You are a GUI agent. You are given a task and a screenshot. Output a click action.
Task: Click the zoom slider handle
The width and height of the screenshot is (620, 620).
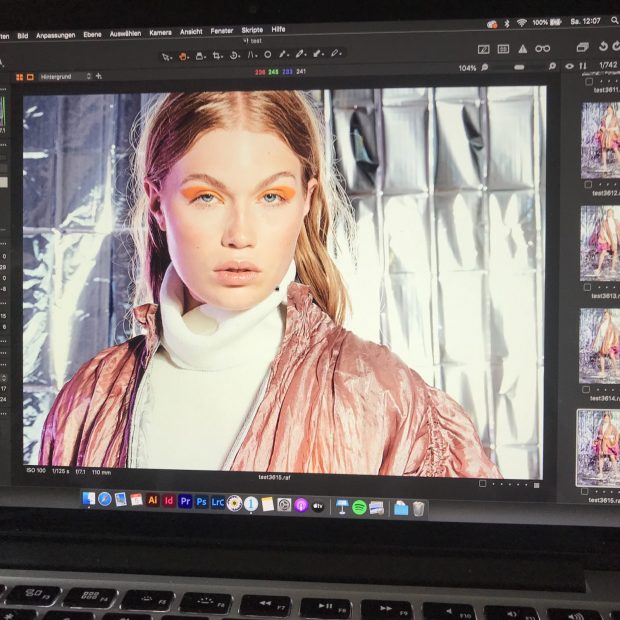point(519,67)
